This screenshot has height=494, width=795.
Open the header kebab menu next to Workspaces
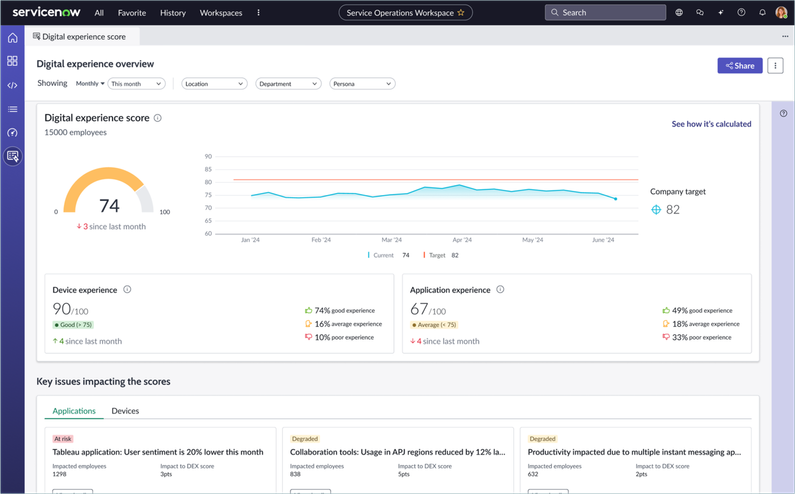[x=259, y=13]
